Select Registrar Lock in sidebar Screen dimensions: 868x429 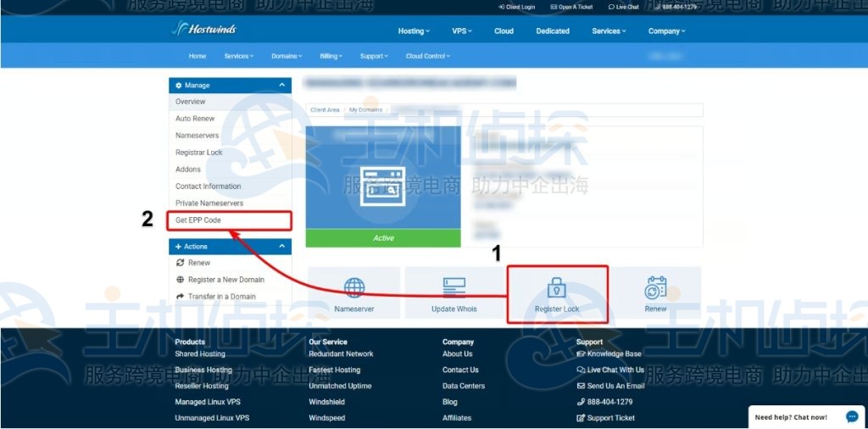[x=230, y=153]
